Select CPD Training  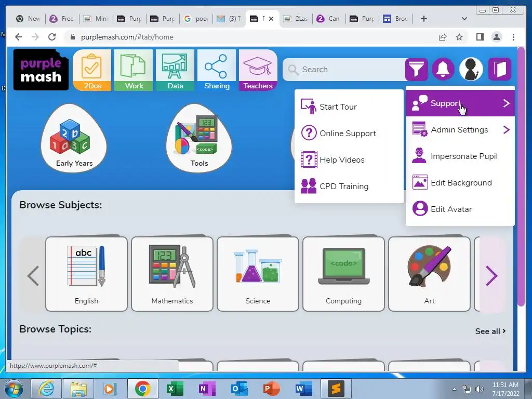point(349,186)
